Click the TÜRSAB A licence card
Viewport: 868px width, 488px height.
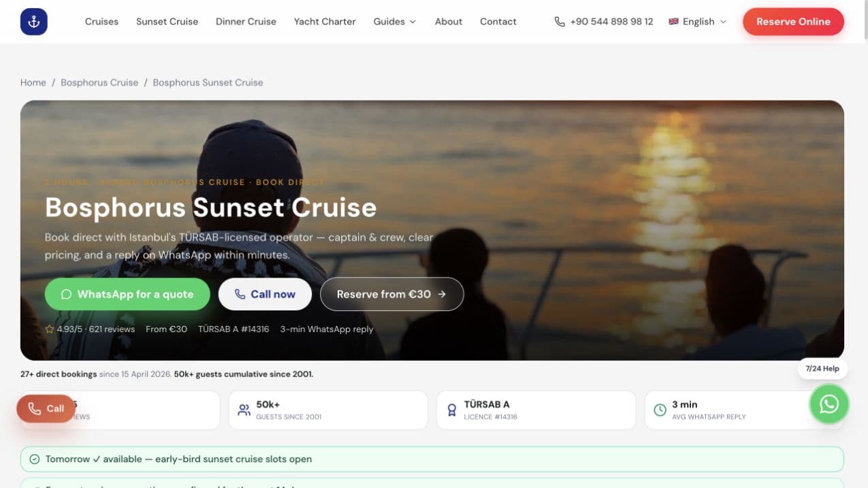click(x=536, y=410)
